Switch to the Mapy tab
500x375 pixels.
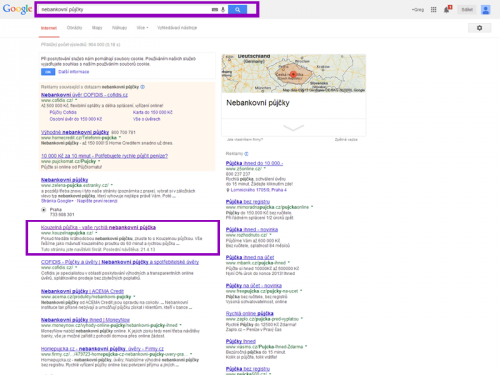[97, 28]
